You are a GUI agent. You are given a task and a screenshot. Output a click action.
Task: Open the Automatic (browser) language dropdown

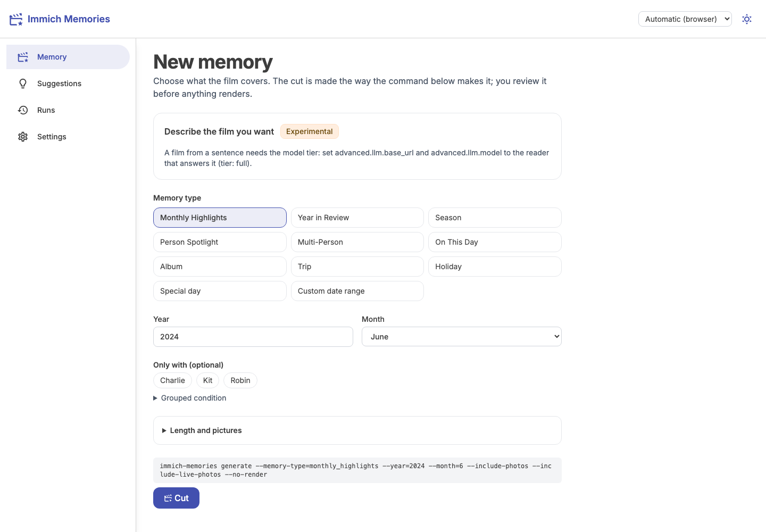(x=685, y=19)
